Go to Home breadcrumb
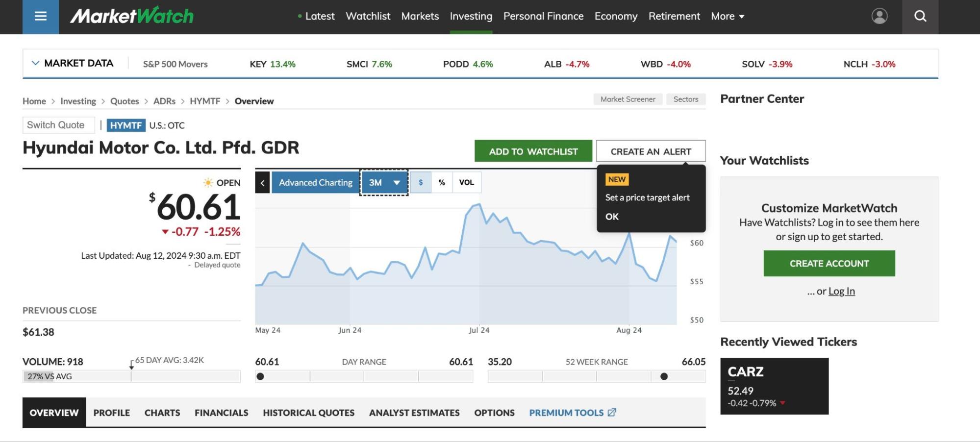This screenshot has width=980, height=442. (x=34, y=101)
